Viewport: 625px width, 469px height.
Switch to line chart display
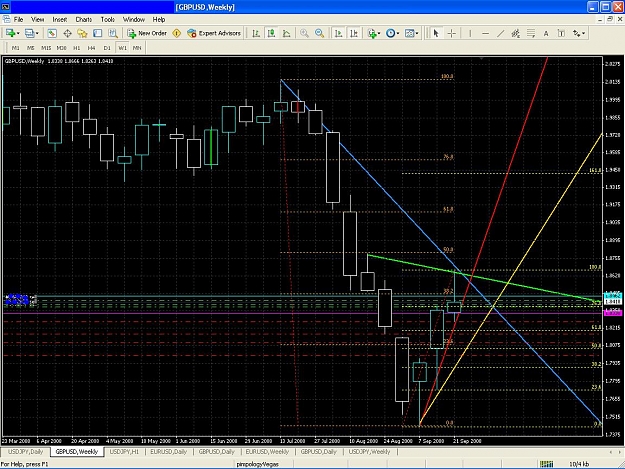coord(287,33)
